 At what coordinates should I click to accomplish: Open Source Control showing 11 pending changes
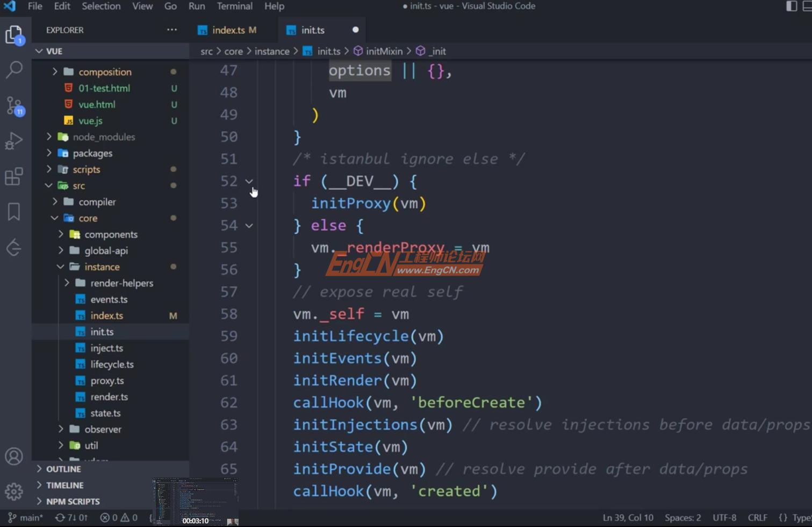(15, 106)
